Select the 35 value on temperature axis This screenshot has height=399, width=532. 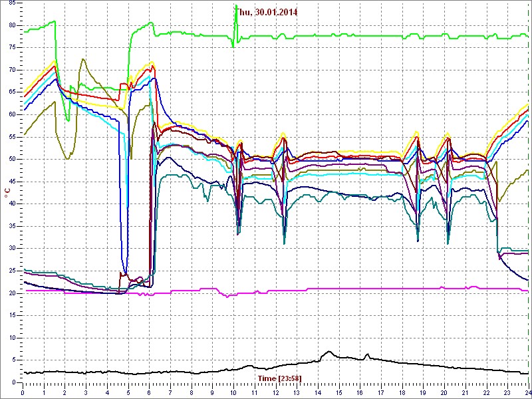click(x=11, y=226)
